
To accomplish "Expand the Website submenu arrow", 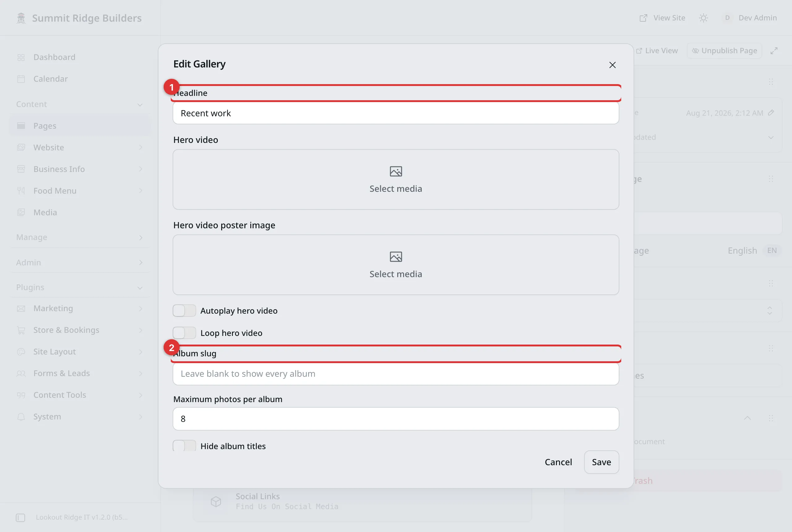I will 140,148.
